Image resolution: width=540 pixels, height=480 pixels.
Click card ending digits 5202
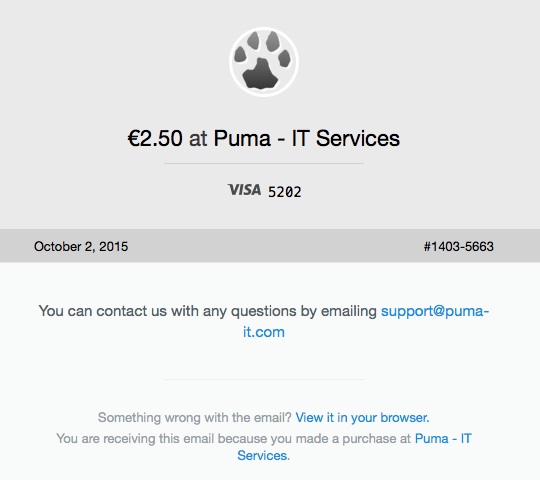point(284,192)
